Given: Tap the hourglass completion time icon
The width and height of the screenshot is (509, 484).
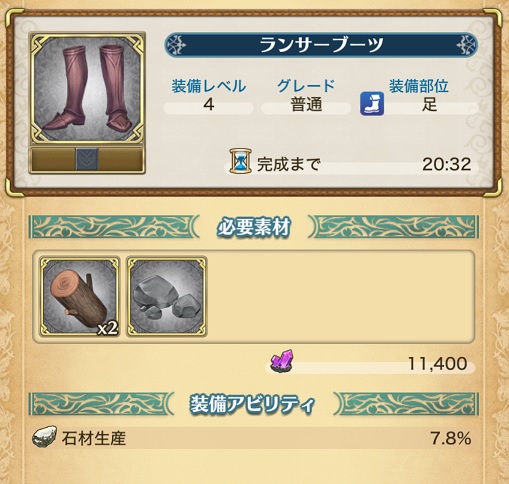Looking at the screenshot, I should (x=240, y=162).
